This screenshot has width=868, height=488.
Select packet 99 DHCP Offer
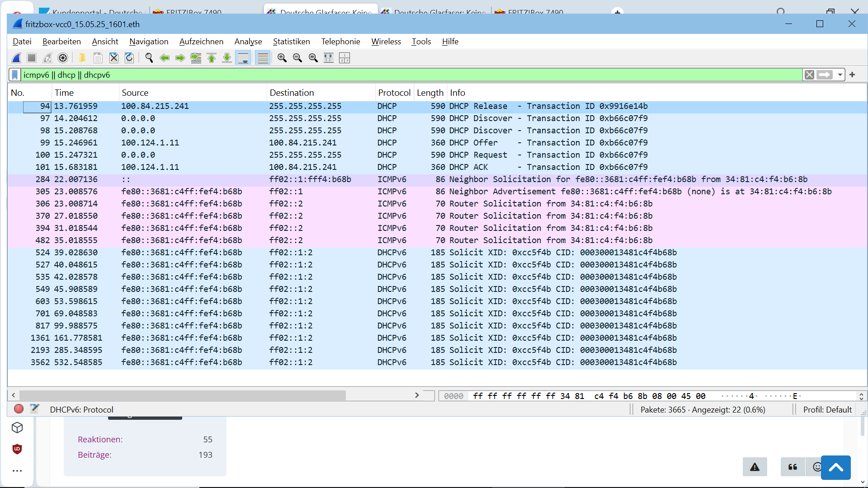pyautogui.click(x=437, y=143)
